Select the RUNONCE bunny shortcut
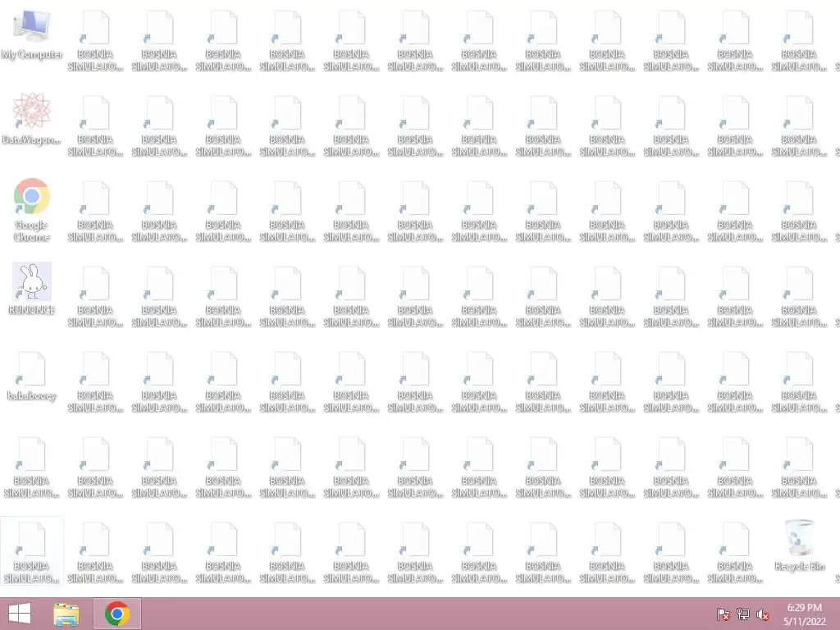The width and height of the screenshot is (840, 630). (32, 288)
